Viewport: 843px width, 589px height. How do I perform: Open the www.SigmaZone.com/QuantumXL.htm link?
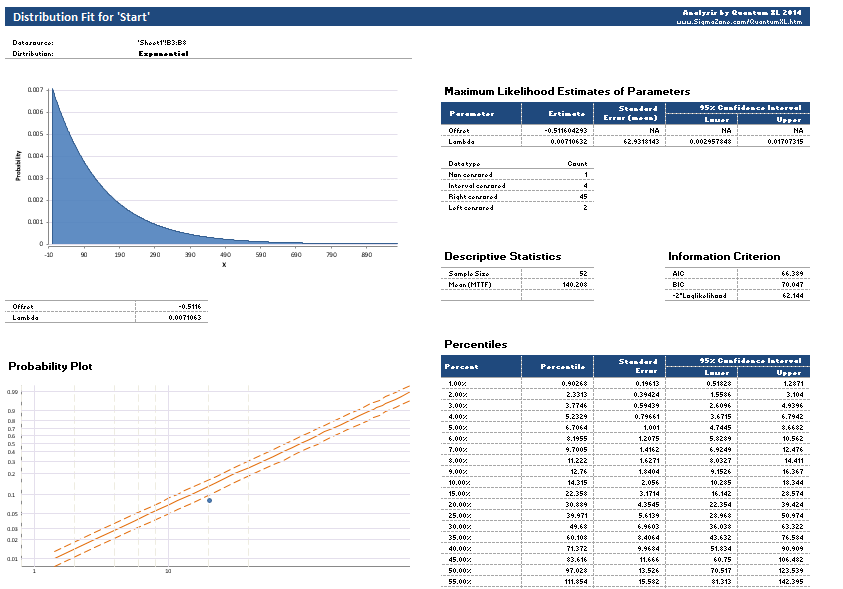tap(741, 21)
